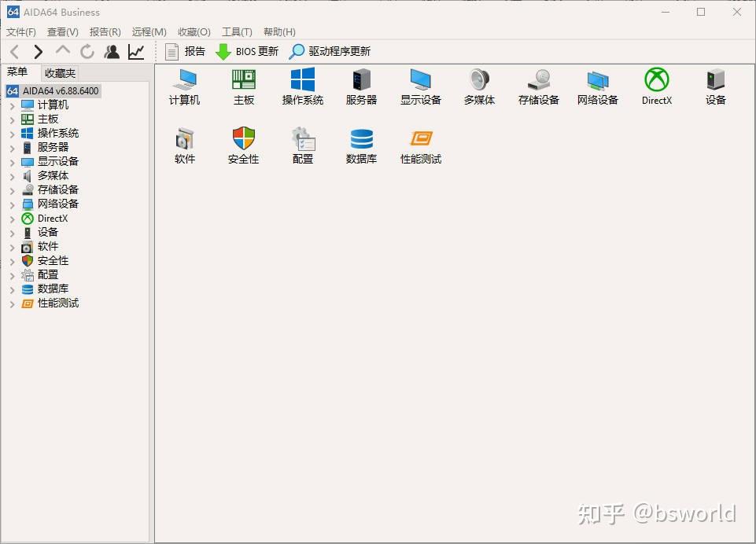This screenshot has height=544, width=756.
Task: Open the 计算机 icon in main panel
Action: pyautogui.click(x=185, y=86)
